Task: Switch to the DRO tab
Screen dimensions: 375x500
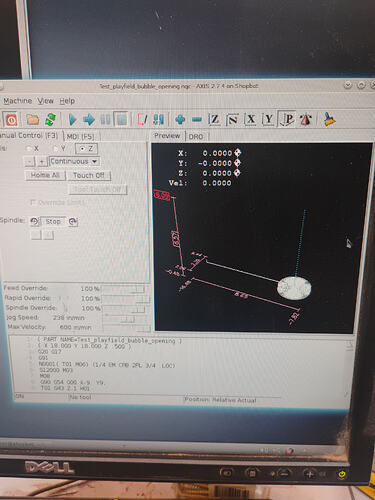Action: point(196,137)
